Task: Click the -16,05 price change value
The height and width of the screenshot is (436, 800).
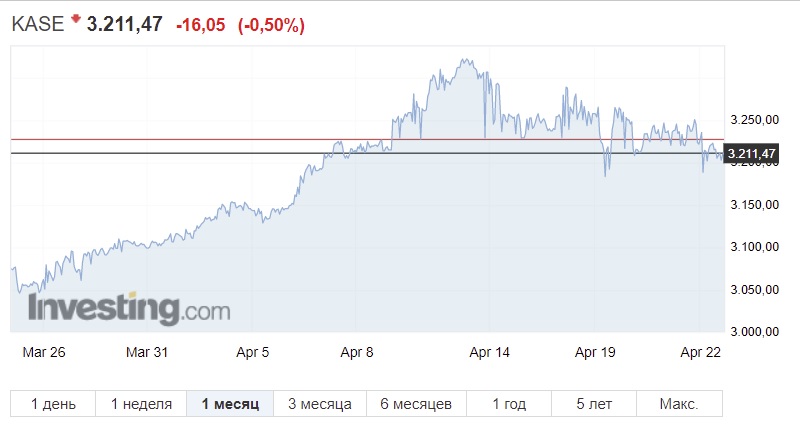Action: tap(202, 27)
